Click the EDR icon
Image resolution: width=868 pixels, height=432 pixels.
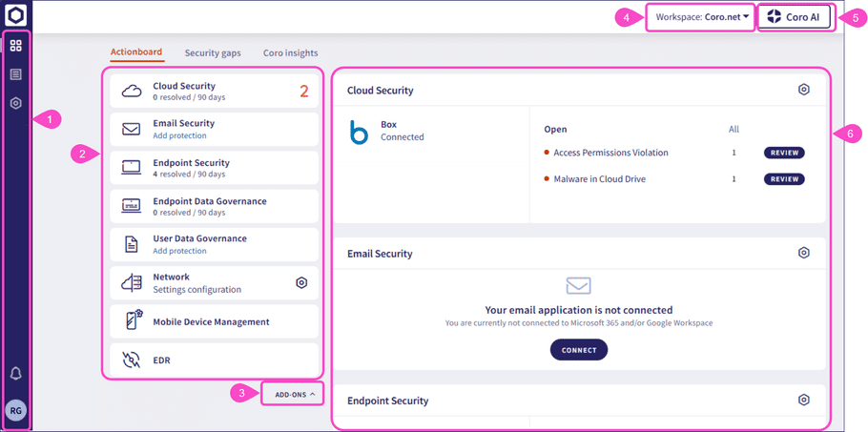coord(132,360)
